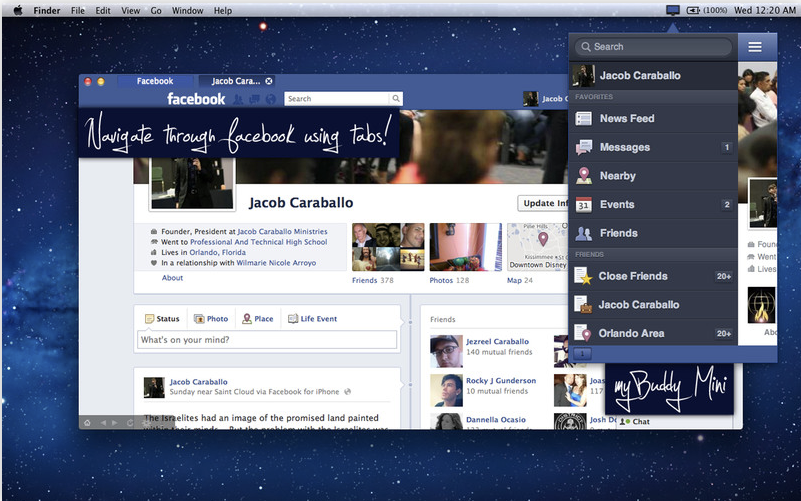
Task: Click the Events badge showing 2
Action: coord(726,205)
